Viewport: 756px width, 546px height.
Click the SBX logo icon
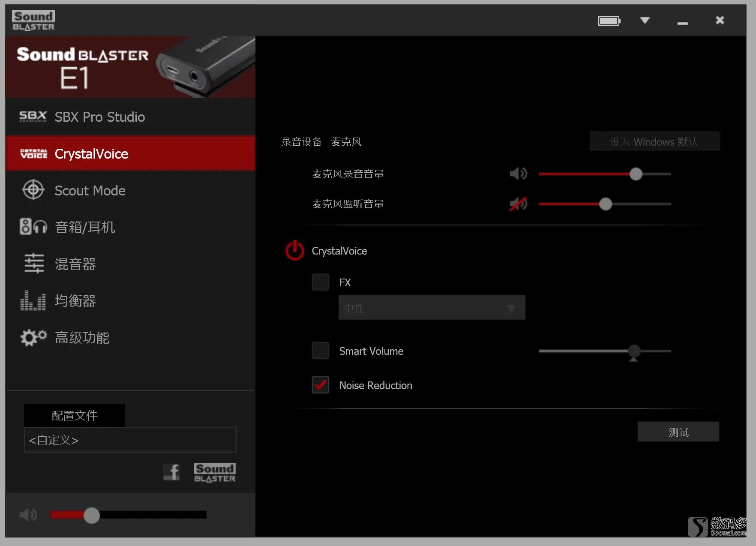coord(33,117)
